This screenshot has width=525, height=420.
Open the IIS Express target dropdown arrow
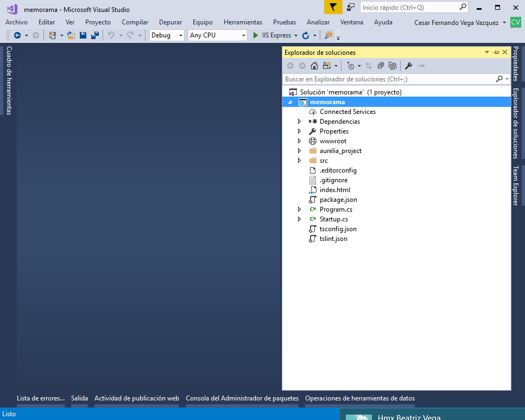[x=296, y=35]
